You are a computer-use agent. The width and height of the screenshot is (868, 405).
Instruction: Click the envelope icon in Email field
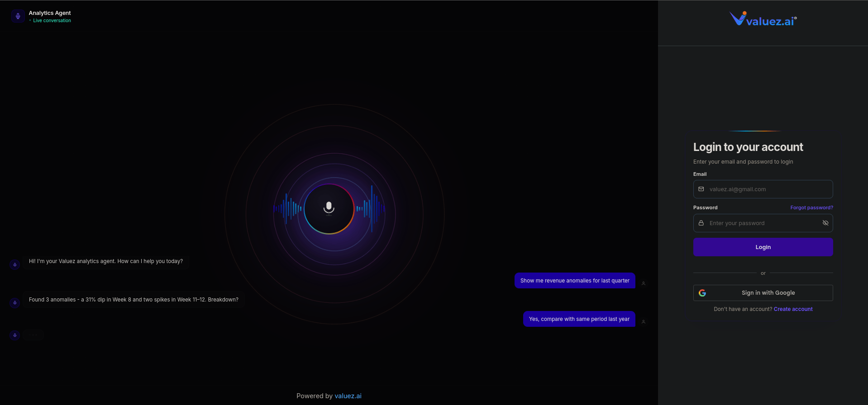pyautogui.click(x=701, y=189)
